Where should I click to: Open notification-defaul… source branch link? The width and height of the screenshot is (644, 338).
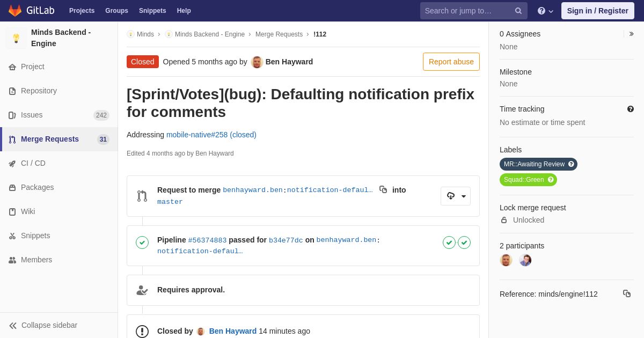coord(330,190)
